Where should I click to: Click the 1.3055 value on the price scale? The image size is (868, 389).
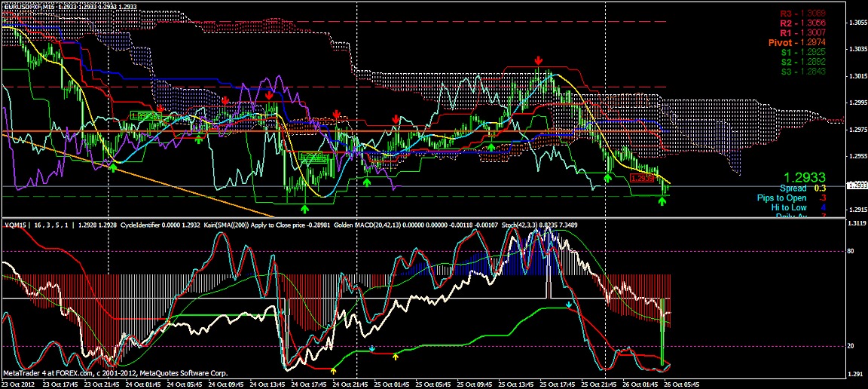pos(857,23)
